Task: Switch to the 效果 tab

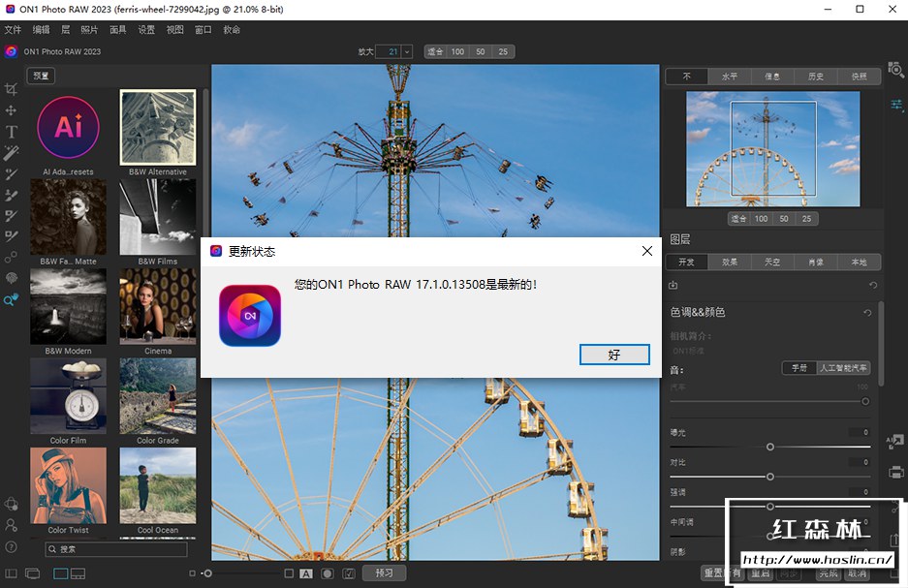Action: tap(729, 263)
